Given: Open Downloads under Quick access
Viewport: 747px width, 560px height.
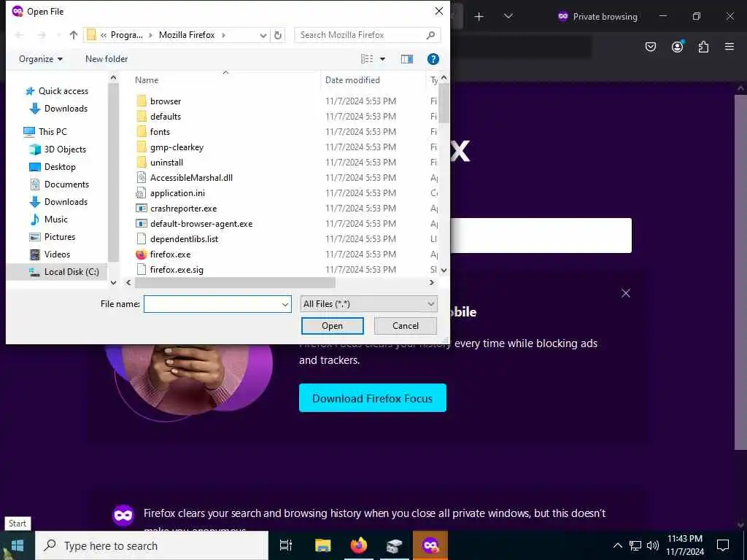Looking at the screenshot, I should 66,109.
